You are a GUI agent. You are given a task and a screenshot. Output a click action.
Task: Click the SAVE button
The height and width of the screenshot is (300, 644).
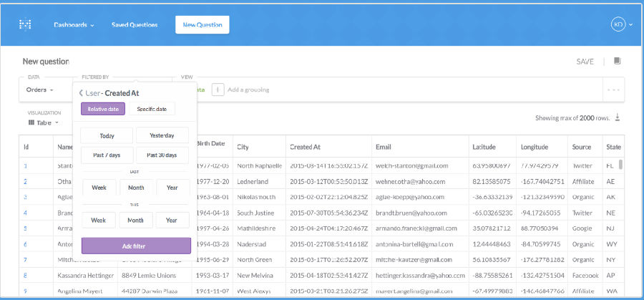(585, 62)
